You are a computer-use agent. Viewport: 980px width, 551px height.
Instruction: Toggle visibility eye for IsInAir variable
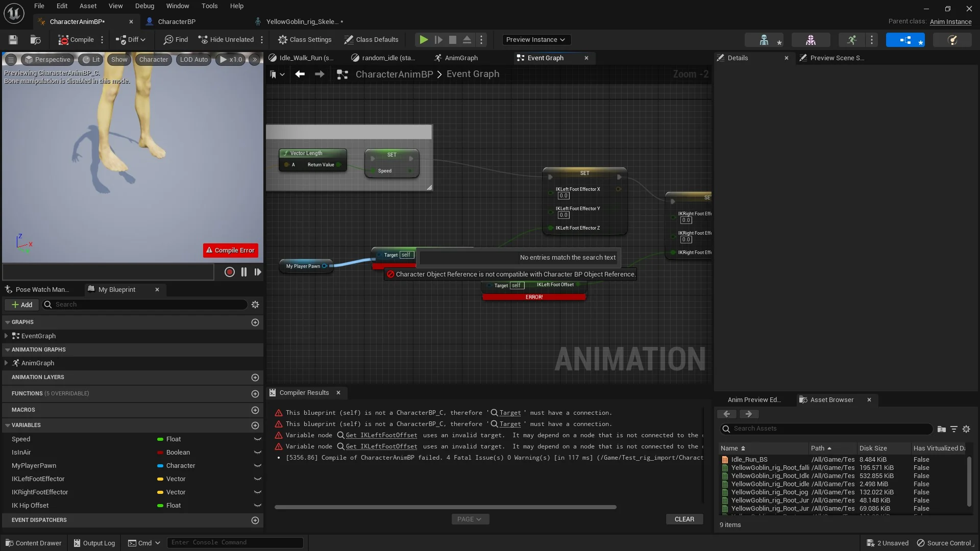pyautogui.click(x=257, y=453)
